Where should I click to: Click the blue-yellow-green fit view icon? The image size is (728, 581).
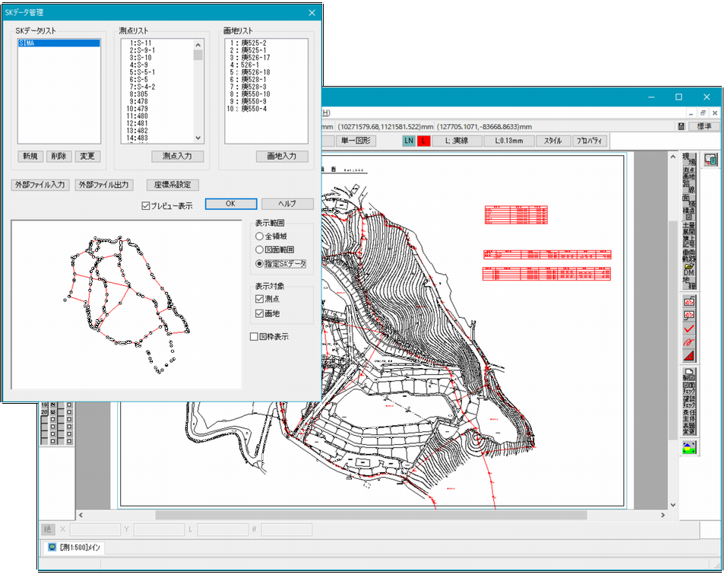pos(689,448)
